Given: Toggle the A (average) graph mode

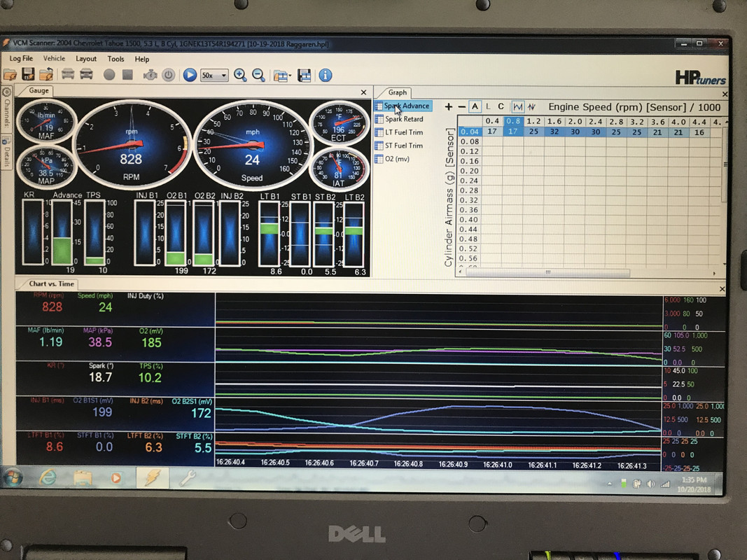Looking at the screenshot, I should click(x=475, y=106).
